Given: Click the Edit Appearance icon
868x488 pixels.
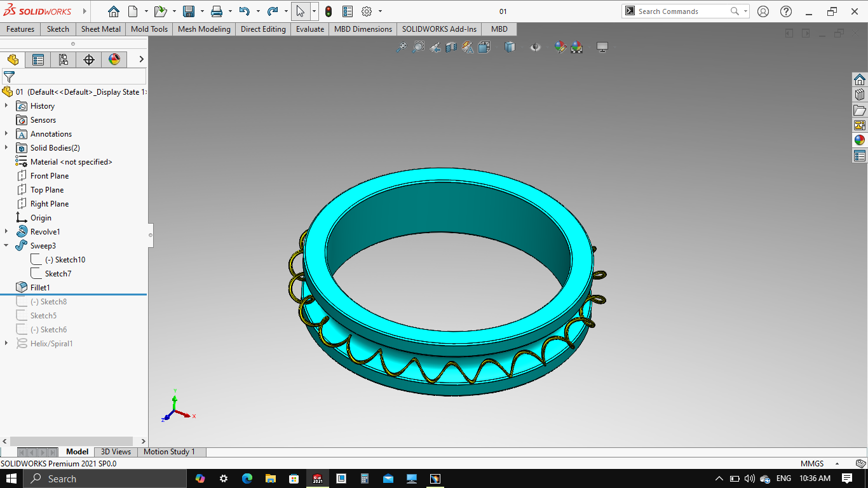Looking at the screenshot, I should (560, 47).
